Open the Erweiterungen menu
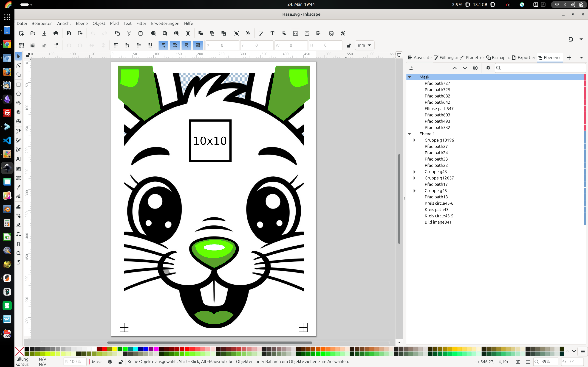 coord(165,23)
